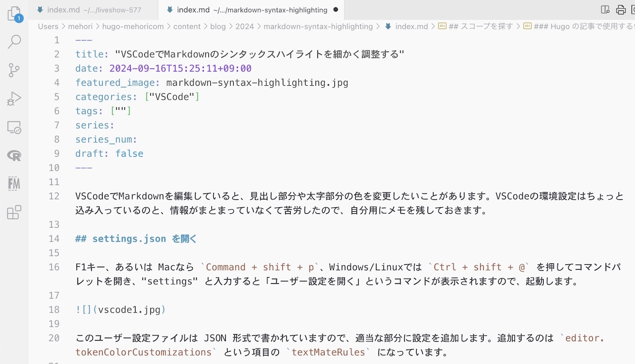The height and width of the screenshot is (364, 635).
Task: Open the R extension panel
Action: point(14,156)
